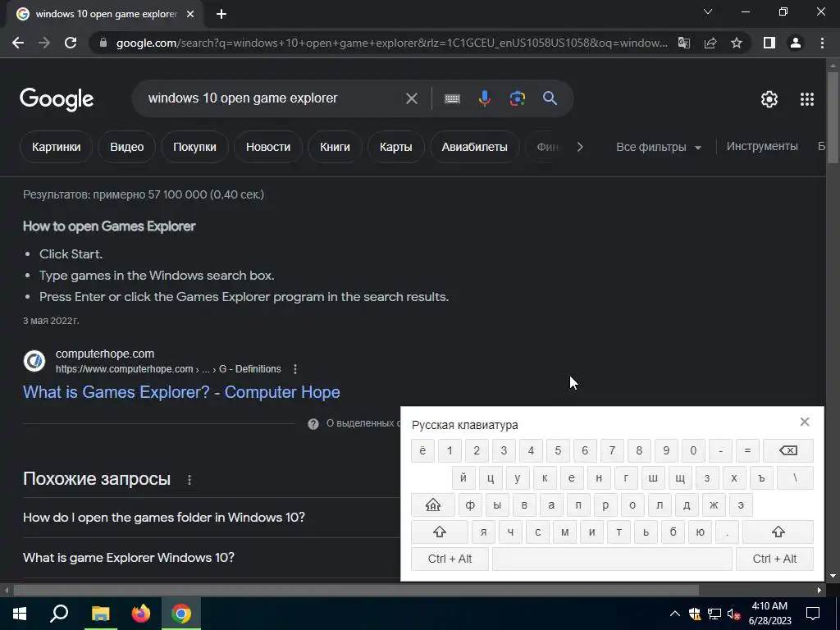Open the tab search dropdown chevron
Image resolution: width=840 pixels, height=630 pixels.
pyautogui.click(x=708, y=11)
